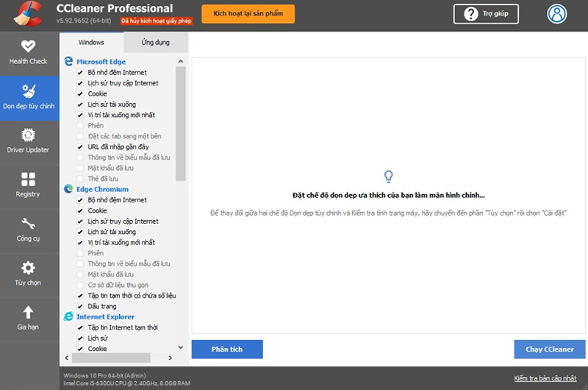Click the Edge Chromium browser icon

point(68,189)
